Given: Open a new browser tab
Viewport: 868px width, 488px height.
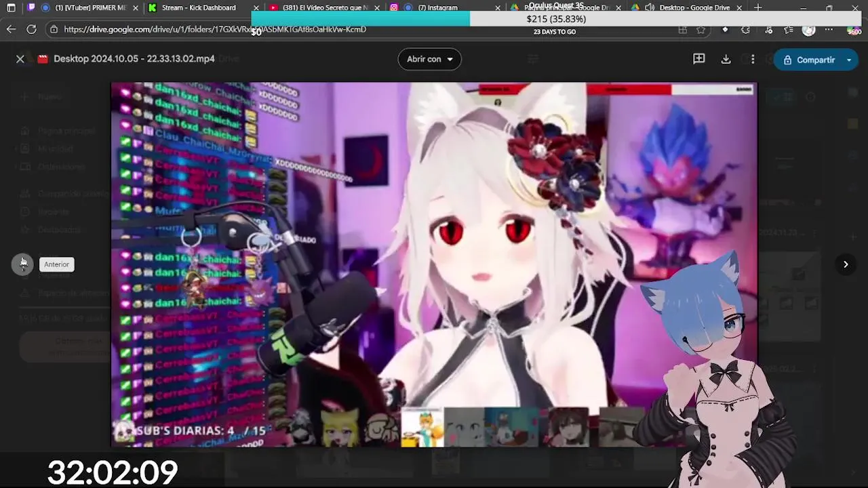Looking at the screenshot, I should pyautogui.click(x=757, y=7).
